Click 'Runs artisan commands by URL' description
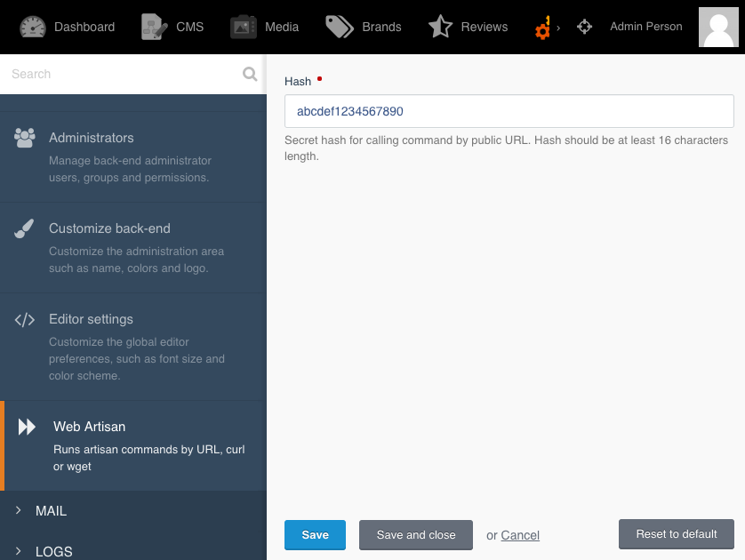Viewport: 745px width, 560px height. (x=148, y=458)
